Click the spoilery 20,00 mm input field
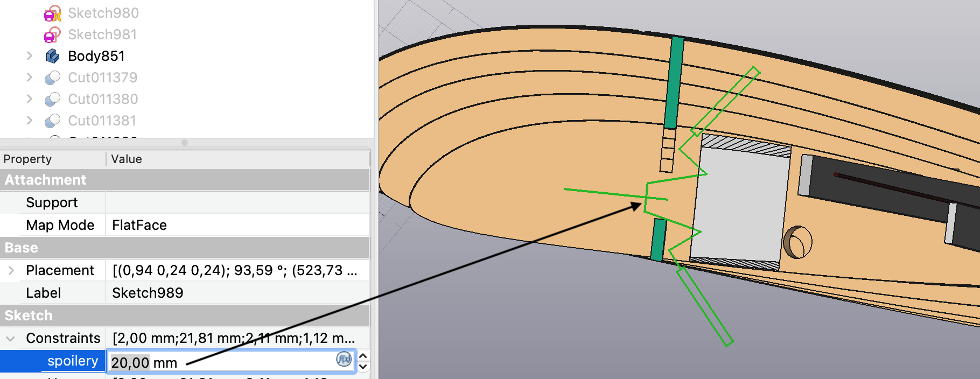Screen dimensions: 980x379 (221, 362)
